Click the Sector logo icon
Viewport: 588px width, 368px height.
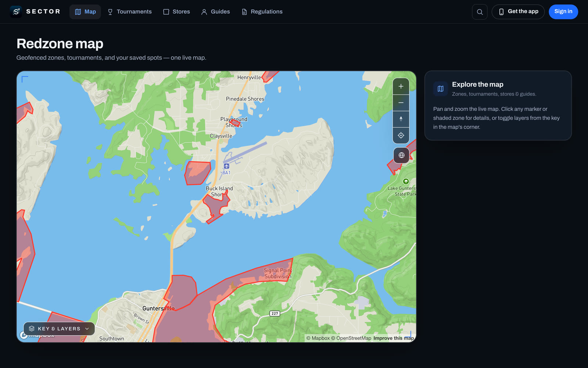point(16,12)
